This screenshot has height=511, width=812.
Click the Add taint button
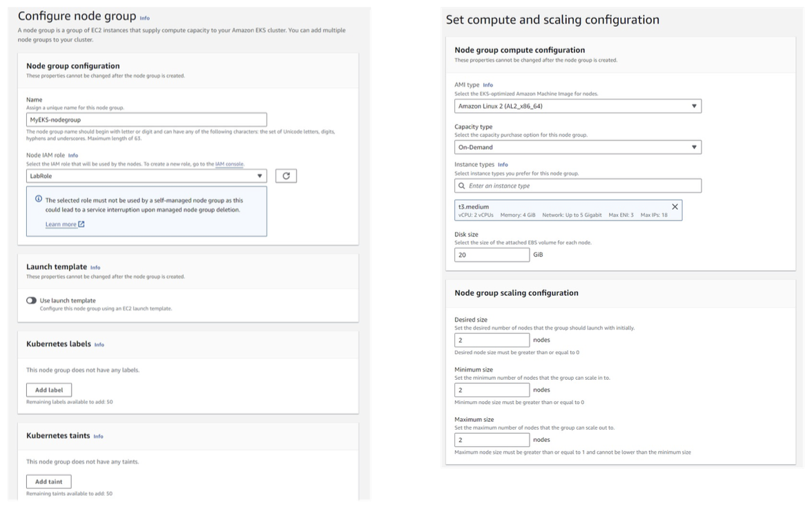(x=49, y=481)
